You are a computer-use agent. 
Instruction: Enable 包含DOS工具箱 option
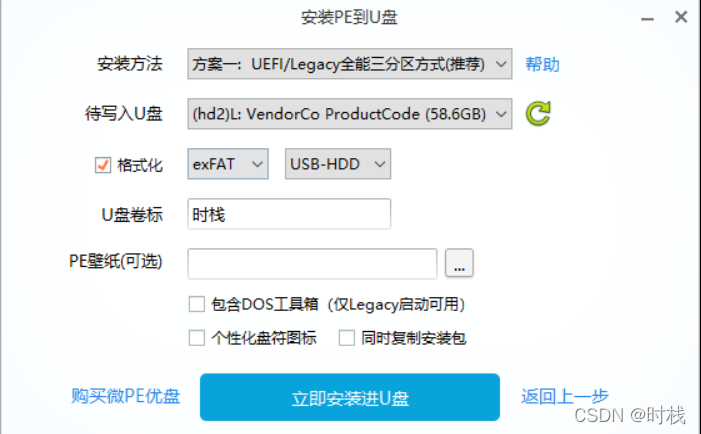[x=197, y=304]
